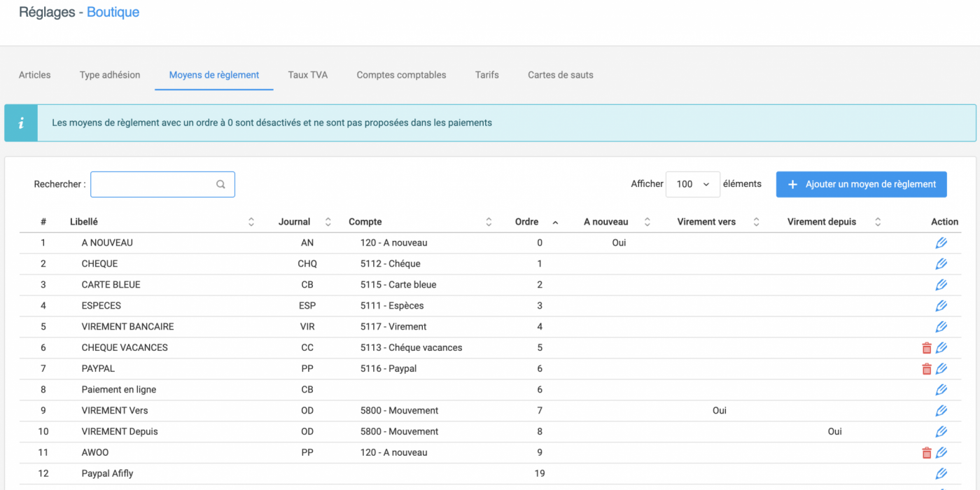
Task: Sort the table by Libellé column
Action: (x=251, y=222)
